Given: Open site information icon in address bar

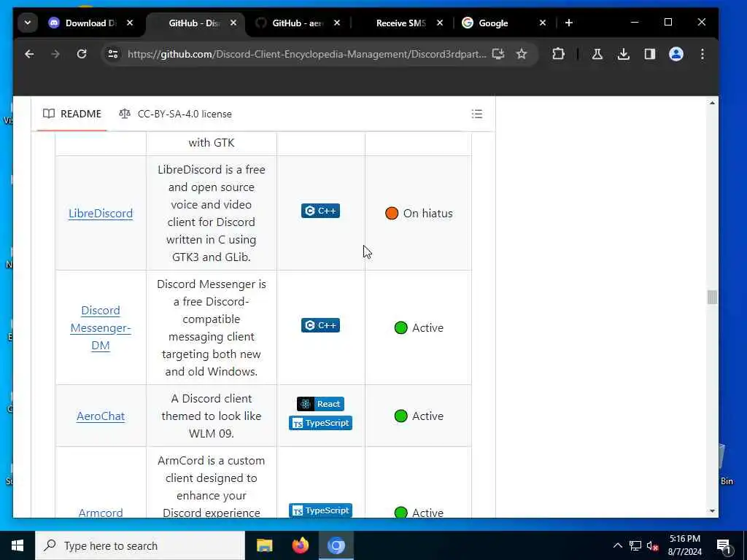Looking at the screenshot, I should [113, 54].
